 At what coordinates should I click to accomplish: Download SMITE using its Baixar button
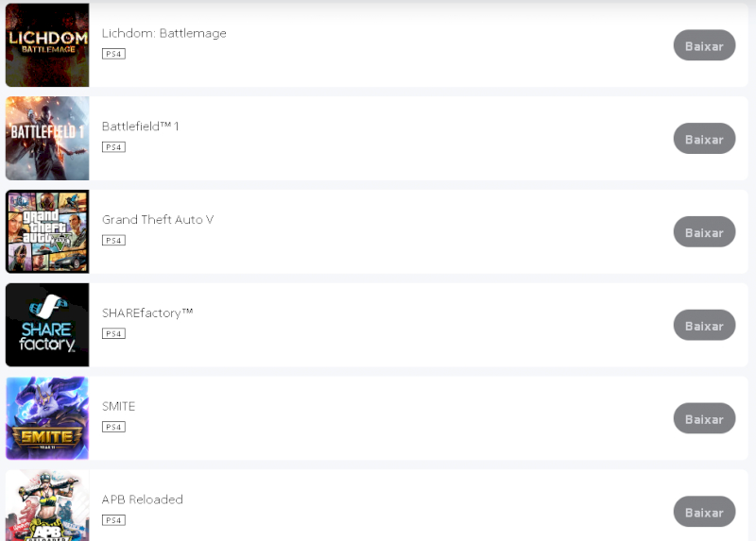pyautogui.click(x=704, y=419)
